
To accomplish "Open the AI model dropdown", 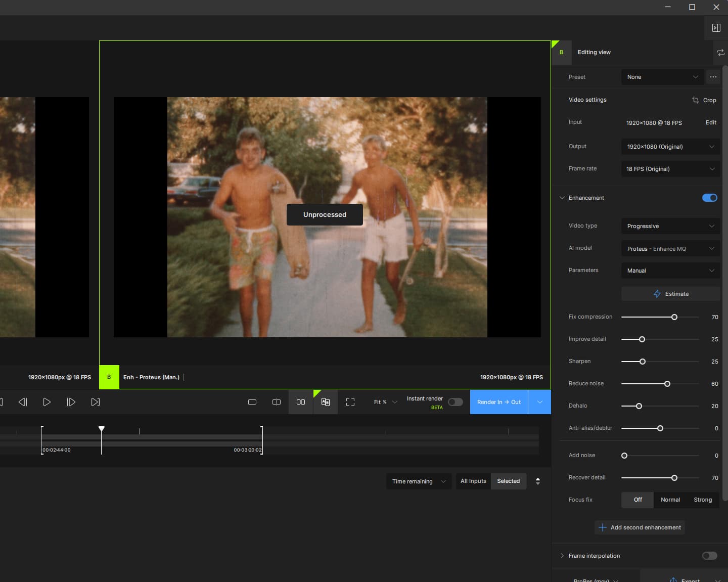I will [x=670, y=249].
